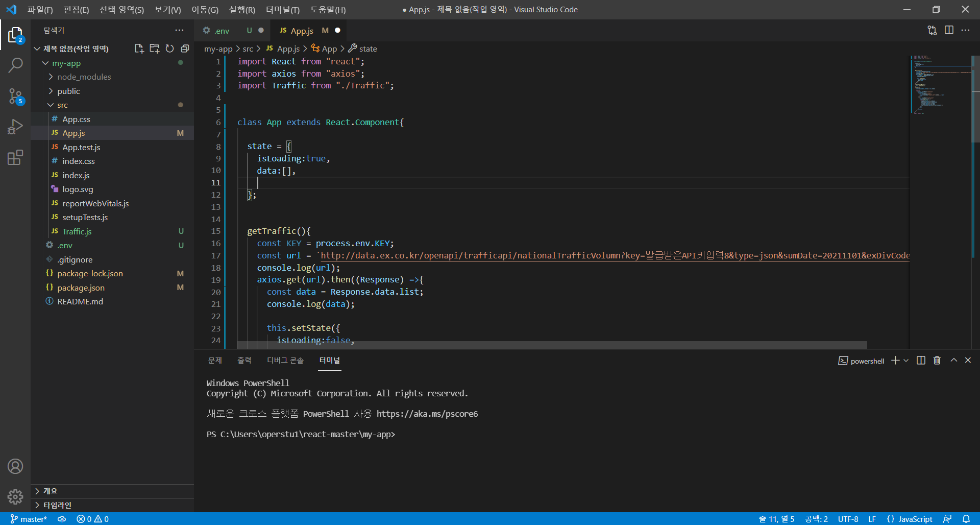980x525 pixels.
Task: Click the src breadcrumb segment
Action: [248, 49]
